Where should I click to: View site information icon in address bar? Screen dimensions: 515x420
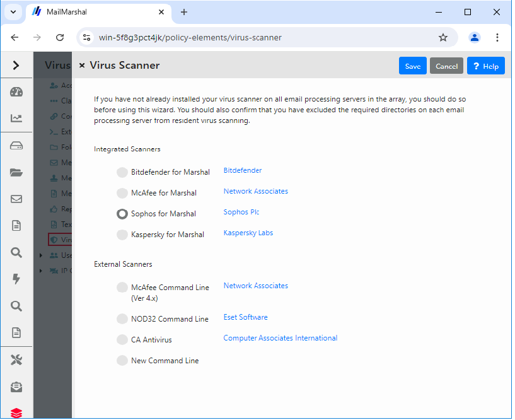pos(87,37)
